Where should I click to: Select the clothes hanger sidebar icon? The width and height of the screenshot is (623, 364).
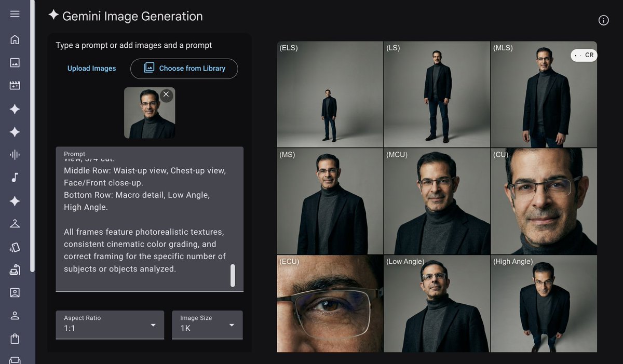click(15, 224)
